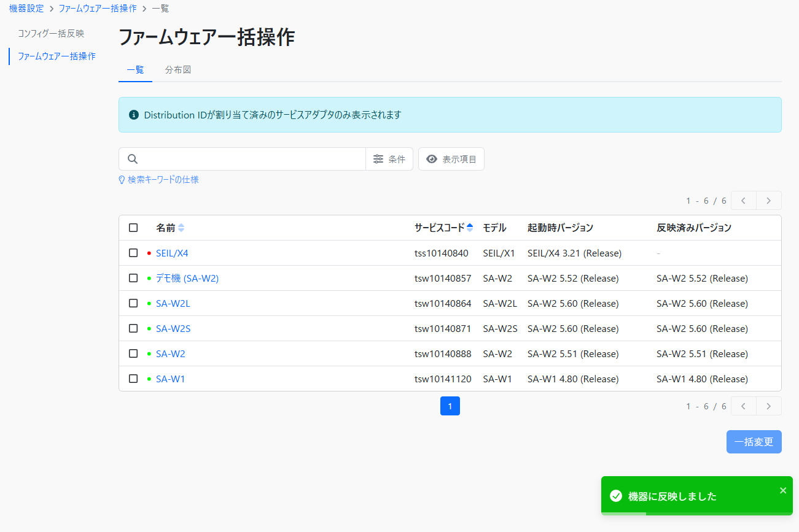
Task: Click the 機器に反映しました toast message
Action: tap(672, 496)
